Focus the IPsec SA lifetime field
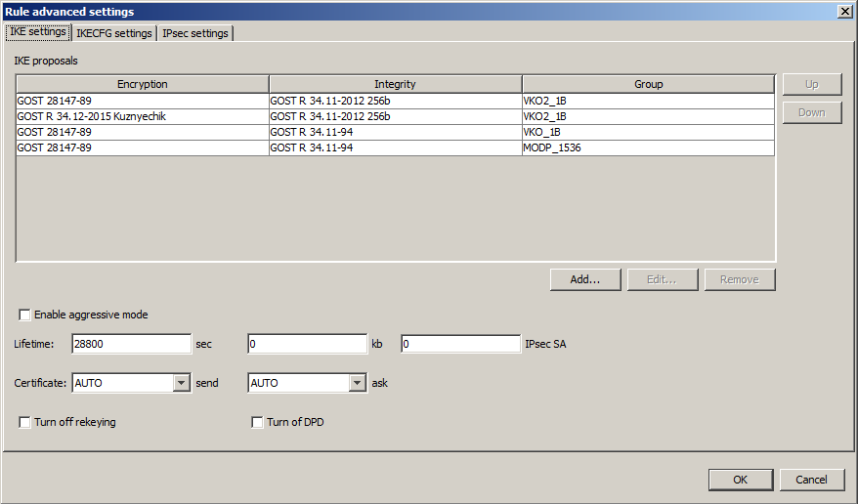Screen dimensions: 858x504 point(460,344)
